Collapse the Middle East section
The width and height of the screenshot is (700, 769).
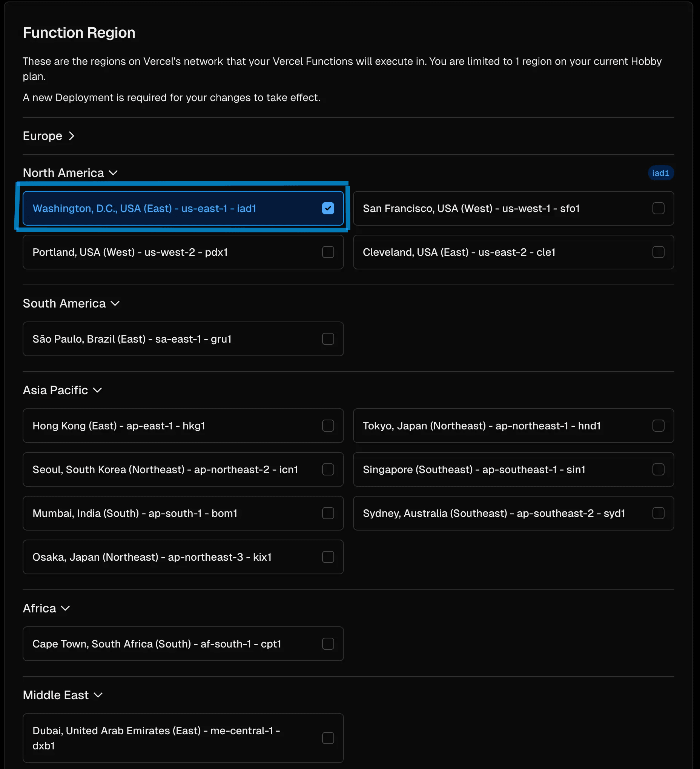[x=63, y=695]
